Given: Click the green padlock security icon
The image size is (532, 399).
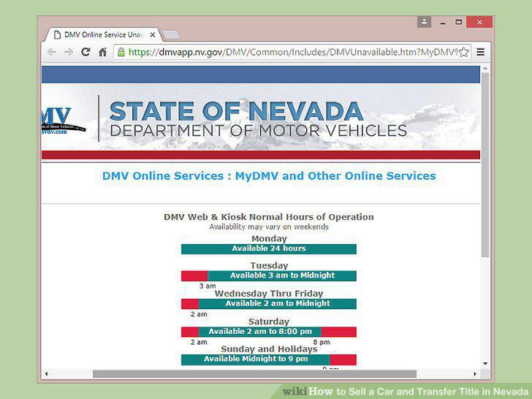Looking at the screenshot, I should (x=121, y=52).
